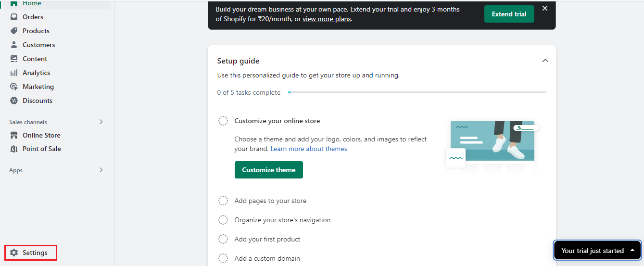
Task: Click the Point of Sale bag icon
Action: (x=14, y=149)
